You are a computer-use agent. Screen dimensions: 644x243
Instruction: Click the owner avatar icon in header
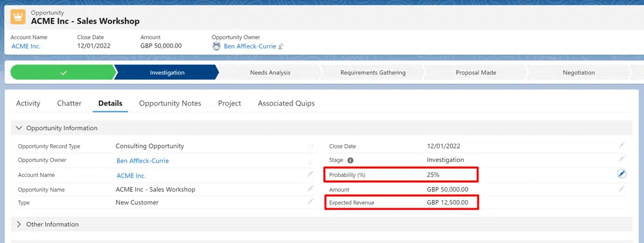point(216,46)
